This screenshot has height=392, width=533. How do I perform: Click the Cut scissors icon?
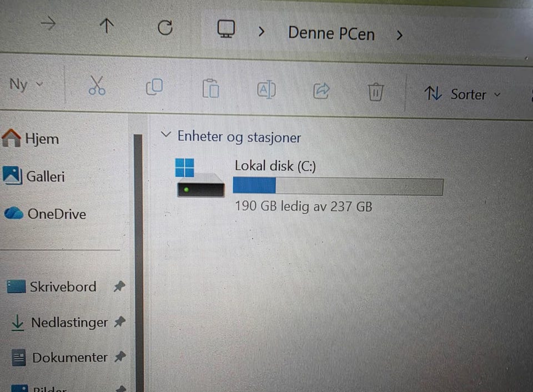coord(97,86)
